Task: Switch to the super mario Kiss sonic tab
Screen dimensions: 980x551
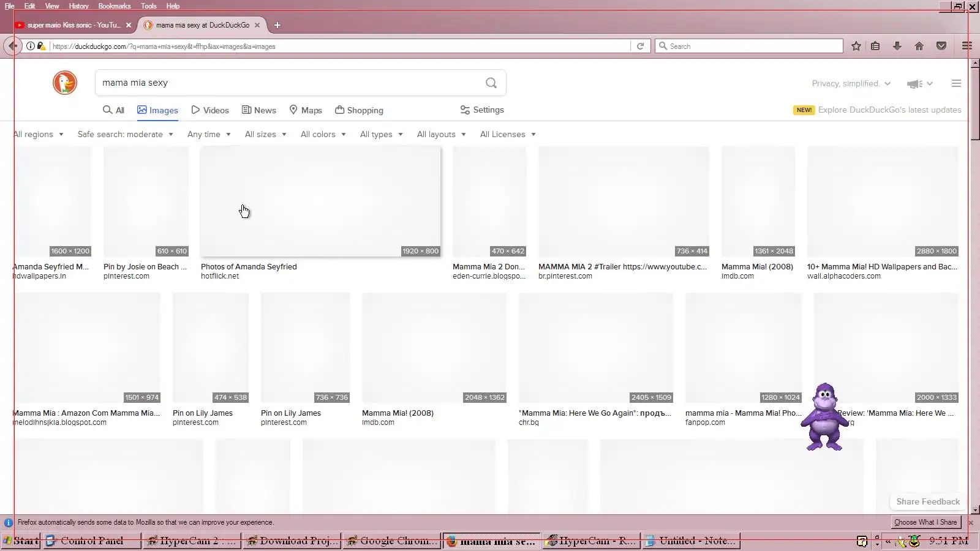Action: (x=73, y=25)
